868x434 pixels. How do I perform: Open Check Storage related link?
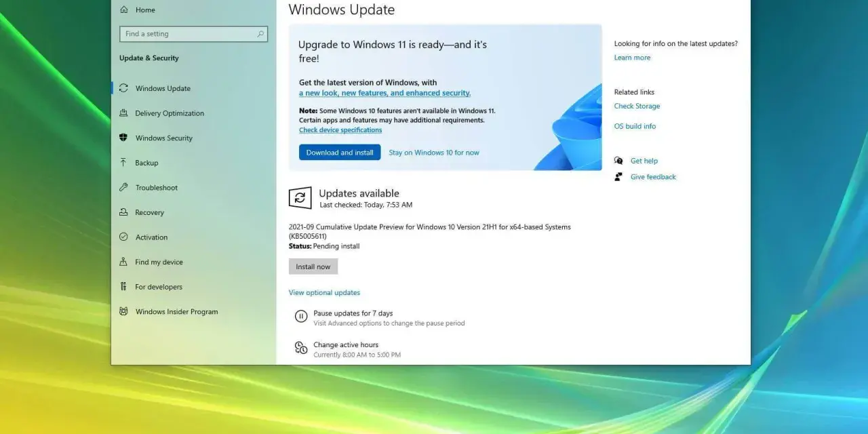click(x=637, y=106)
